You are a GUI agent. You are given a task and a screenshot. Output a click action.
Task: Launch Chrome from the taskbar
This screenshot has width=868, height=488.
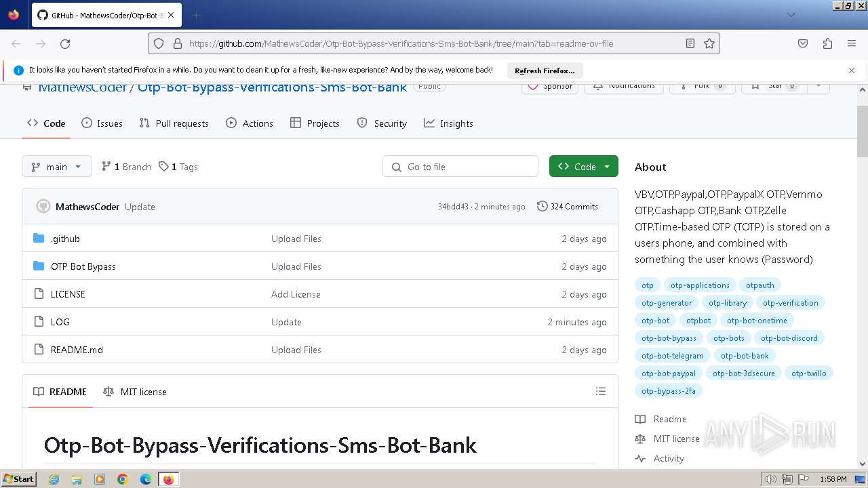pos(123,479)
